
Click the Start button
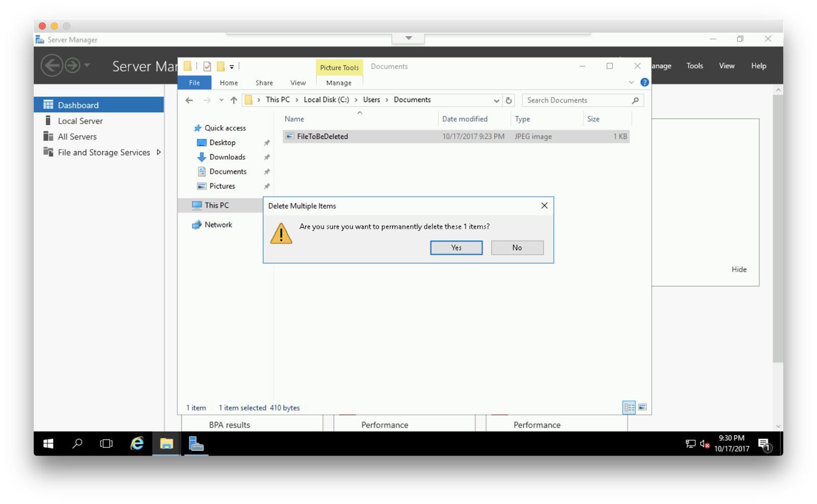[x=47, y=444]
